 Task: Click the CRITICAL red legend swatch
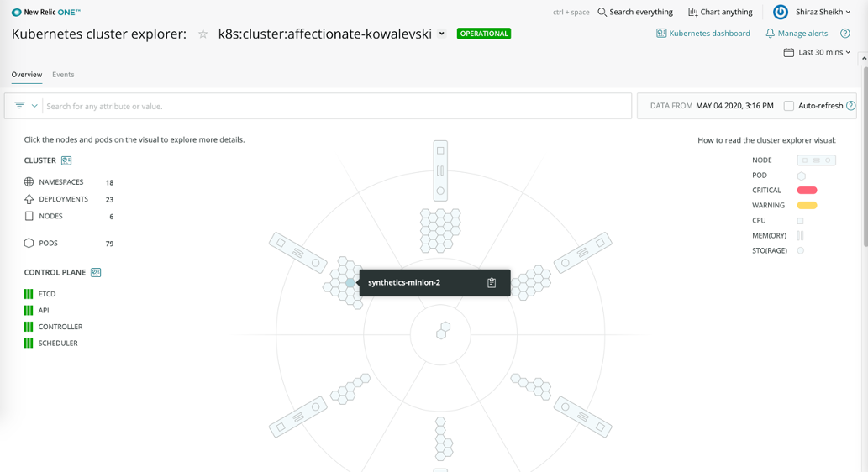[x=807, y=191]
